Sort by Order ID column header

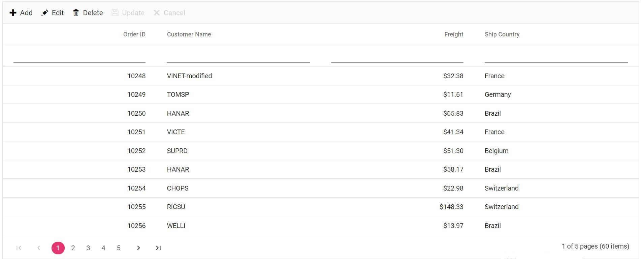click(x=134, y=34)
